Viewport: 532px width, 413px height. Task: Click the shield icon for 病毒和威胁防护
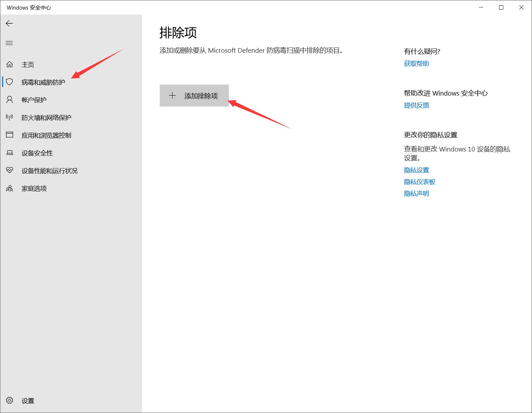point(10,82)
